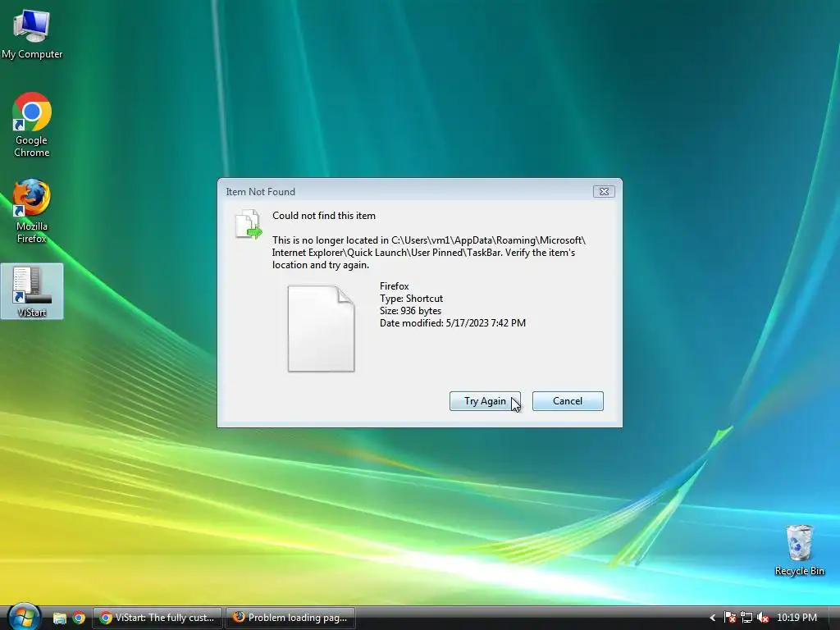This screenshot has height=630, width=840.
Task: Switch to the ViStart Chrome taskbar window
Action: [x=157, y=618]
